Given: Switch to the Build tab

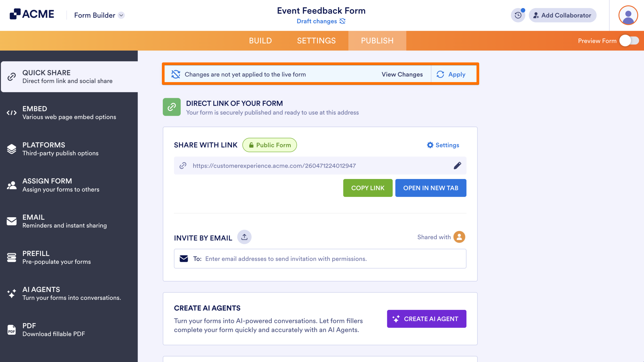Looking at the screenshot, I should (260, 41).
